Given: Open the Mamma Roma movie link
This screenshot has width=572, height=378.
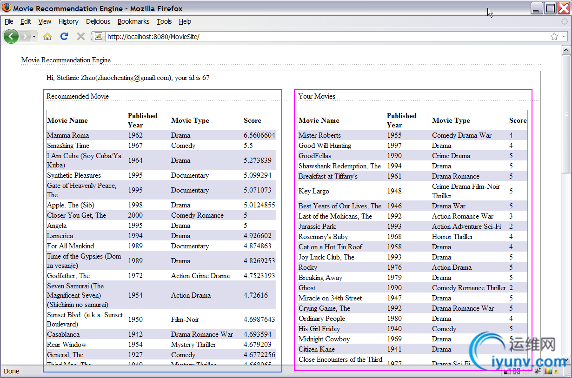Looking at the screenshot, I should (68, 135).
